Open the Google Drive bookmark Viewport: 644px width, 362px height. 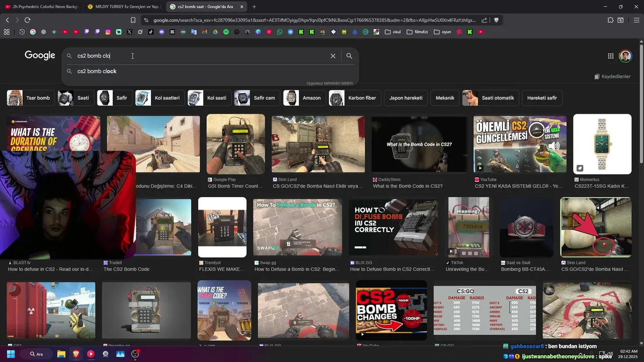[x=215, y=32]
